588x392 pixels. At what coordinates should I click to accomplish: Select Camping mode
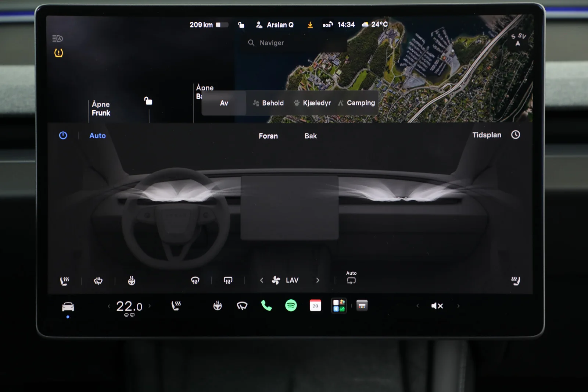click(356, 103)
